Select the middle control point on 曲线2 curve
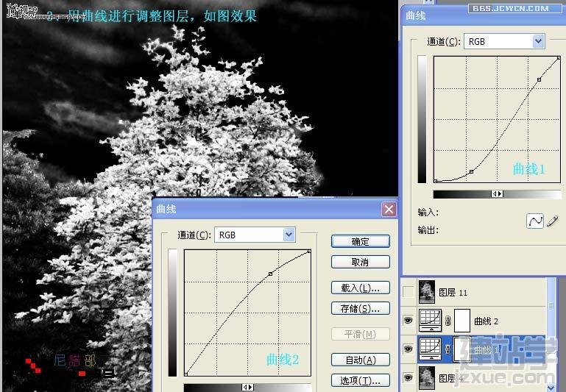Viewport: 566px width, 392px height. (x=270, y=274)
